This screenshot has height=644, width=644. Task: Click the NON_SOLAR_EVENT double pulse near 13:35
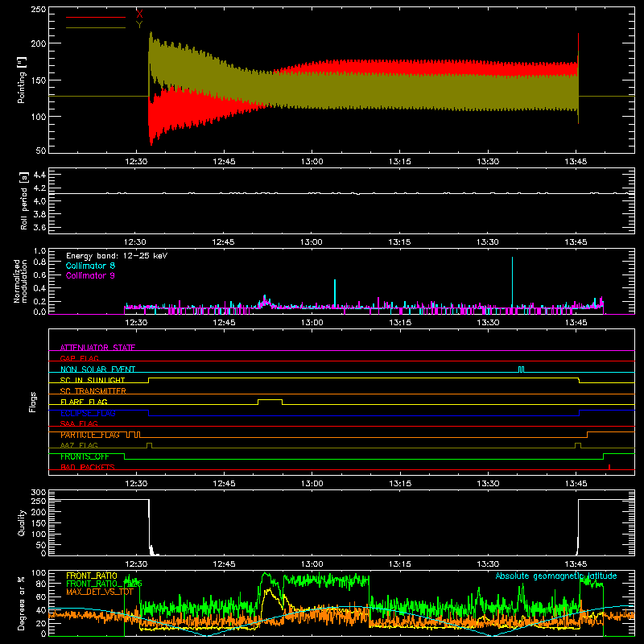tap(521, 369)
